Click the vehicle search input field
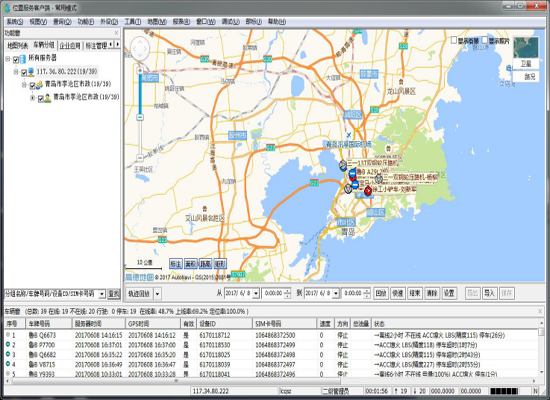The image size is (550, 400). tap(51, 294)
